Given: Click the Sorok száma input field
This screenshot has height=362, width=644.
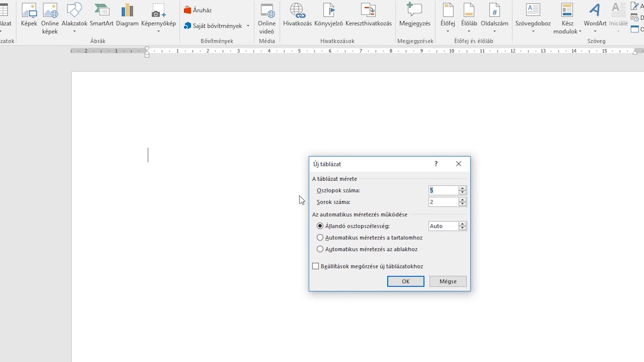Looking at the screenshot, I should [443, 202].
